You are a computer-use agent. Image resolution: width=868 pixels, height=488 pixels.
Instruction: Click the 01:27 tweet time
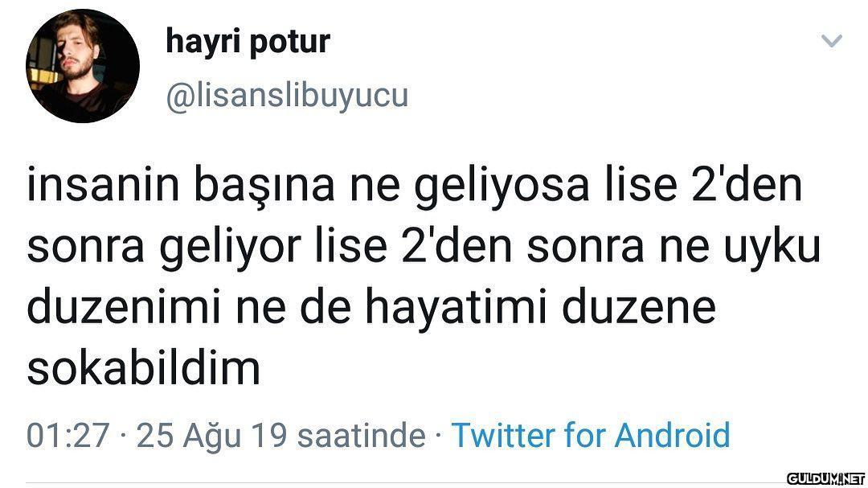click(x=68, y=435)
